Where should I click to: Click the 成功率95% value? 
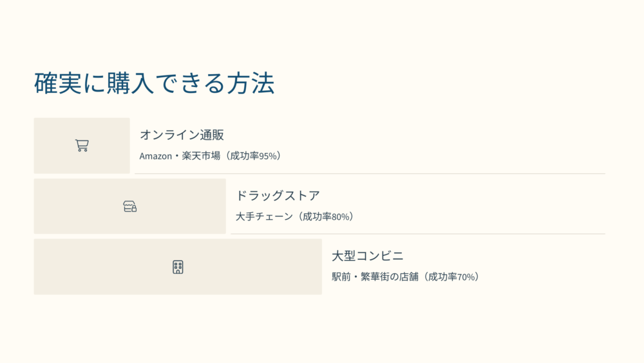[x=253, y=156]
